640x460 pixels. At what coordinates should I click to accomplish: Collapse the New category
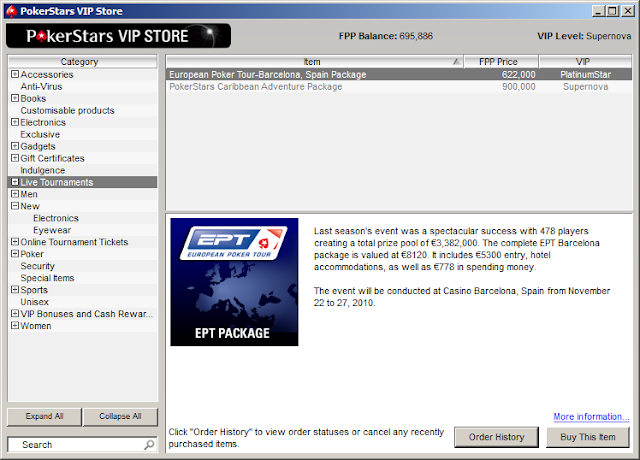tap(15, 206)
